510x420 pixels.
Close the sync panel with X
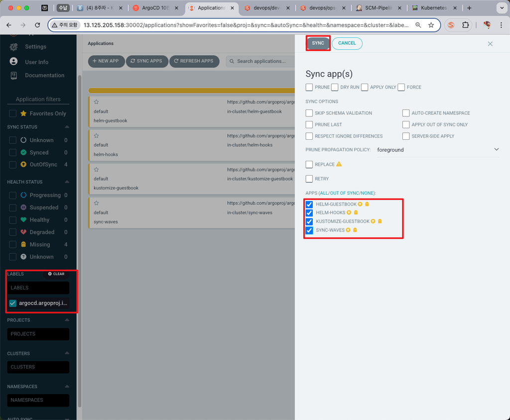click(490, 44)
